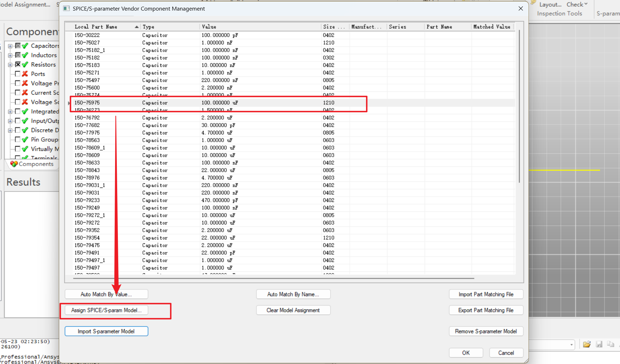Click the save disk icon in main window
Viewport: 620px width, 364px height.
tap(599, 344)
